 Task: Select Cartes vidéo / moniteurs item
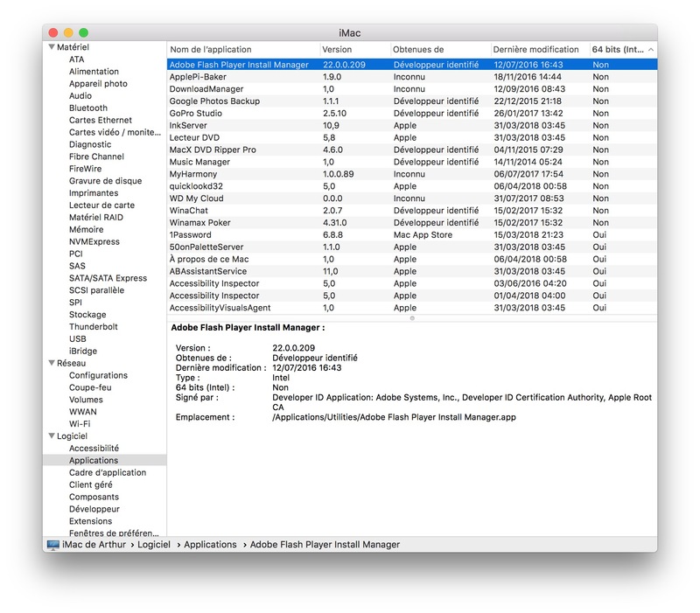[x=115, y=132]
